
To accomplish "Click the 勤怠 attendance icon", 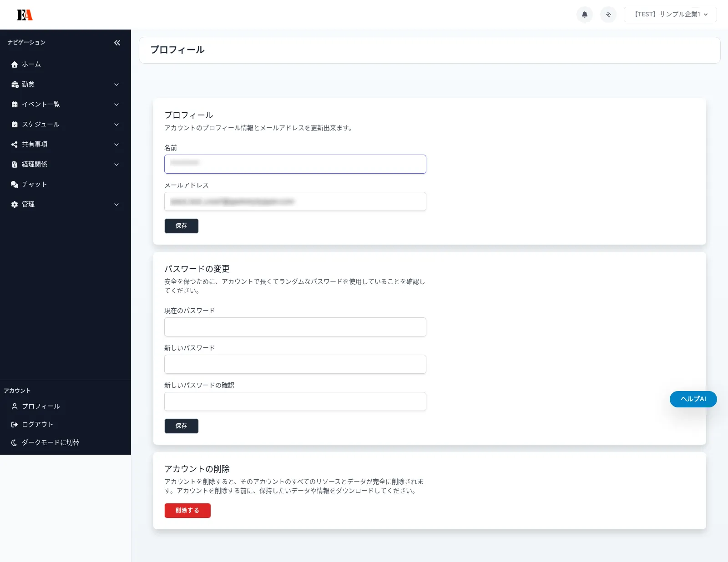I will click(14, 84).
